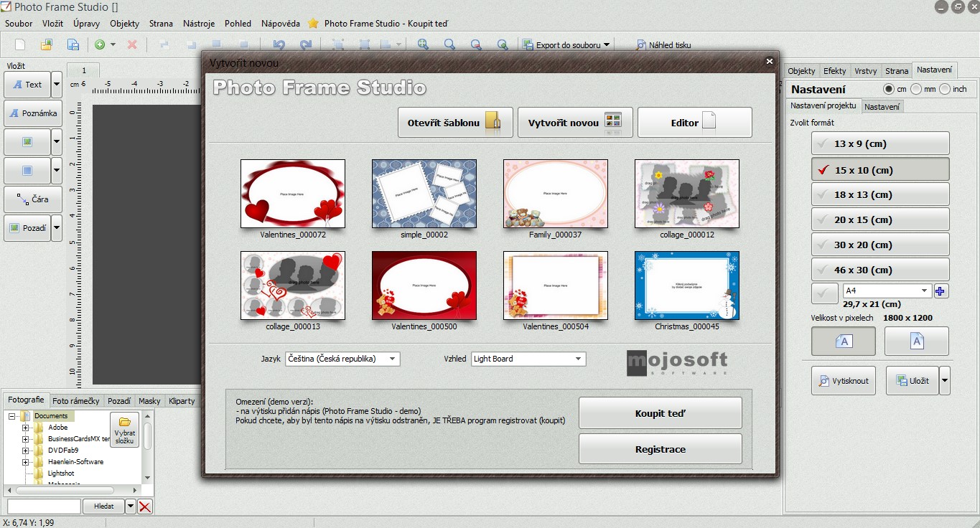Click the search input field beside Hledat

click(x=44, y=506)
